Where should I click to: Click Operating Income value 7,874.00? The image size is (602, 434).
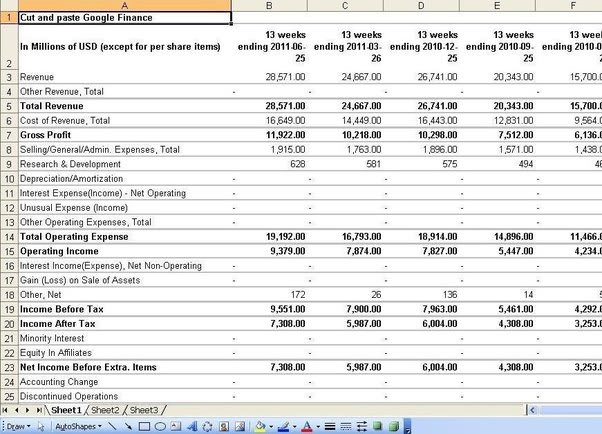click(345, 251)
